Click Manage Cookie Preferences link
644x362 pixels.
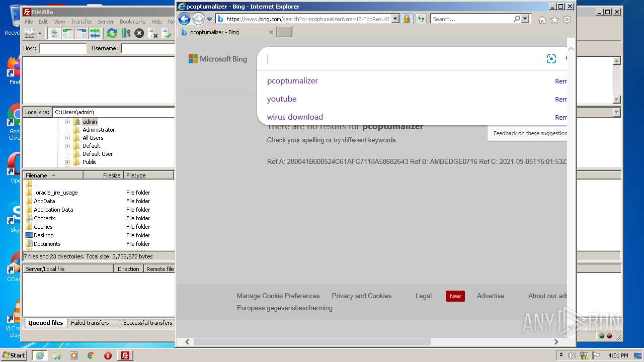pyautogui.click(x=278, y=296)
